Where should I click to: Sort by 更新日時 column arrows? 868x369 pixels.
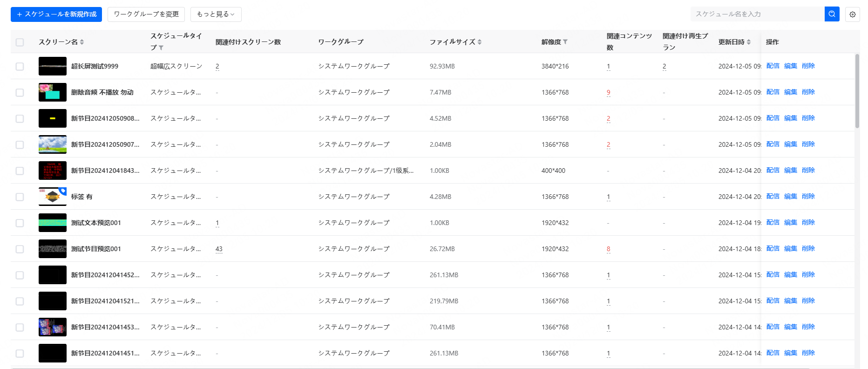(x=749, y=42)
